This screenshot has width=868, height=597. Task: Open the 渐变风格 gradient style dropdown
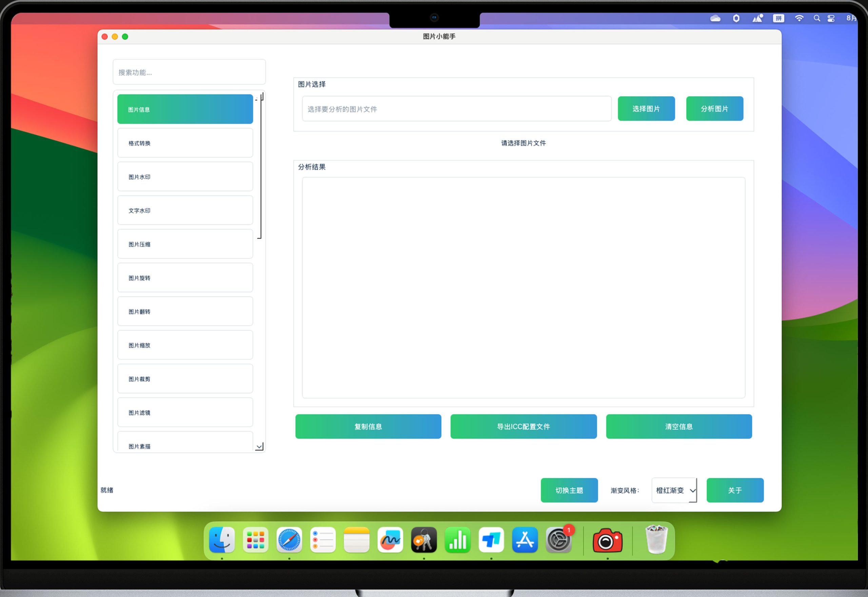pos(674,490)
